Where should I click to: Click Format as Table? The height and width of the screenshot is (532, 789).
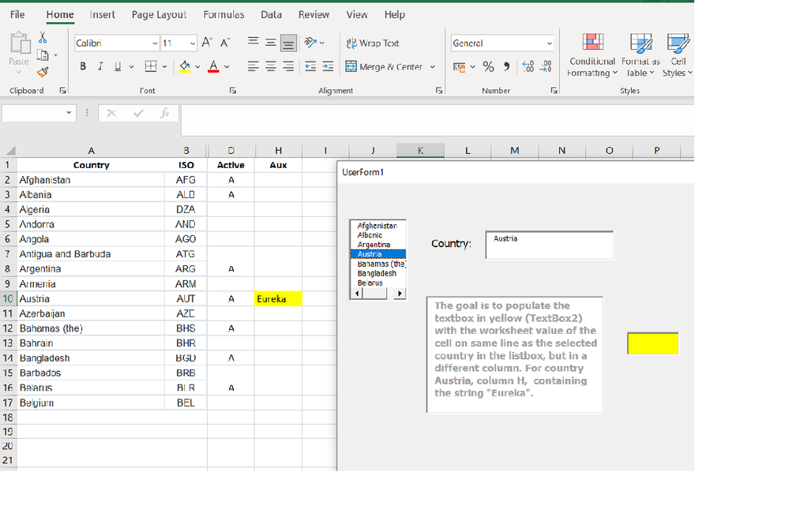point(640,55)
